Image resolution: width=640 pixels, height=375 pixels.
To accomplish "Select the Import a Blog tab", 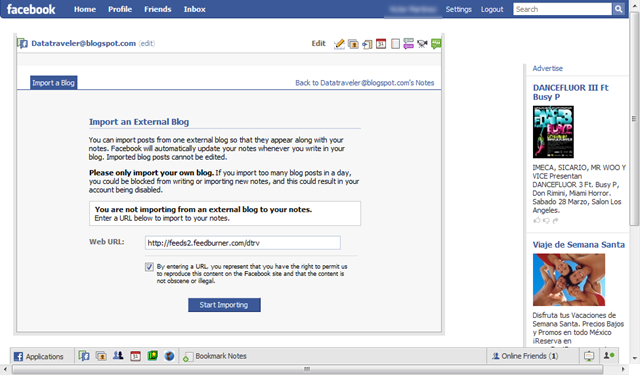I will pos(53,83).
